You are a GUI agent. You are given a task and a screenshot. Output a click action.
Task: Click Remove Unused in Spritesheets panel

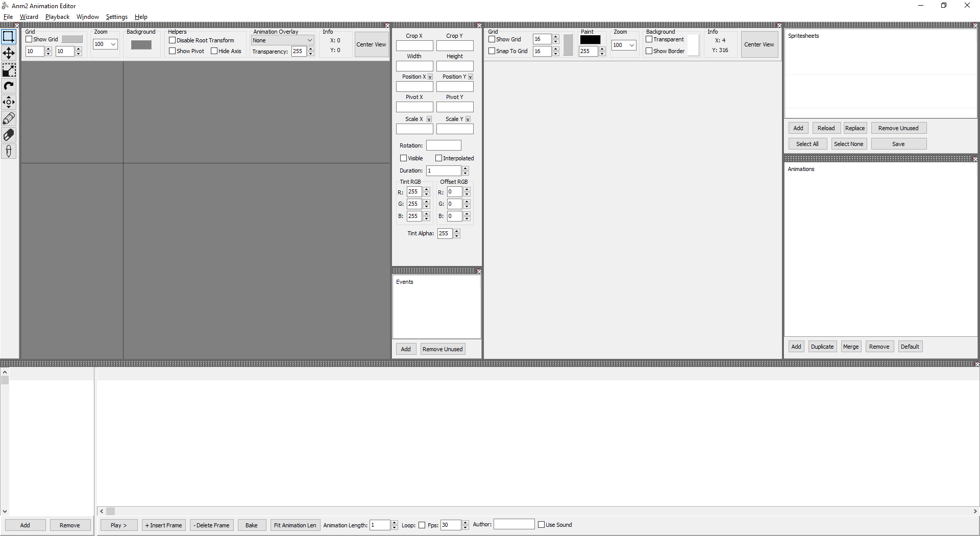898,128
